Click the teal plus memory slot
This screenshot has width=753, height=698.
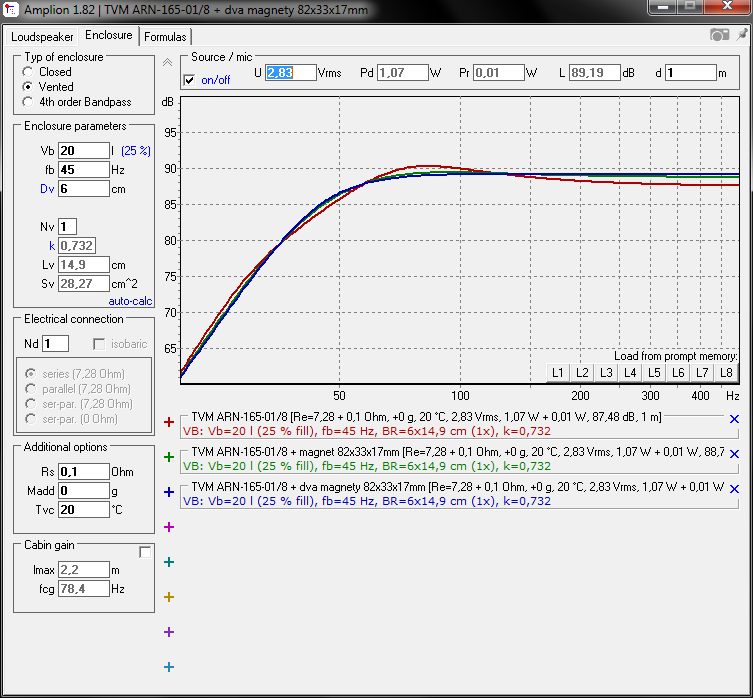pos(169,562)
